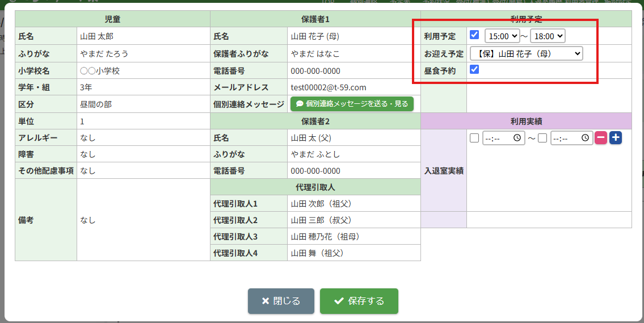Open the clock picker for exit time
Screen dimensions: 644x323
585,138
